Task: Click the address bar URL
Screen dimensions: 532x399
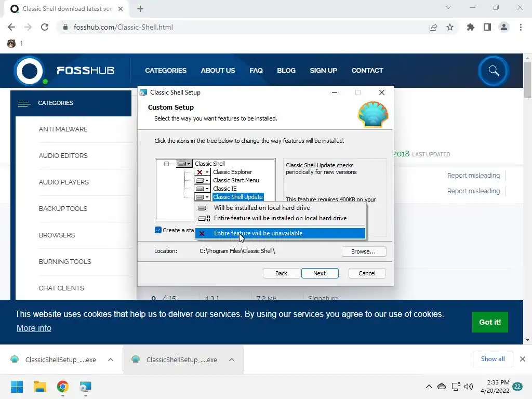Action: pyautogui.click(x=123, y=27)
